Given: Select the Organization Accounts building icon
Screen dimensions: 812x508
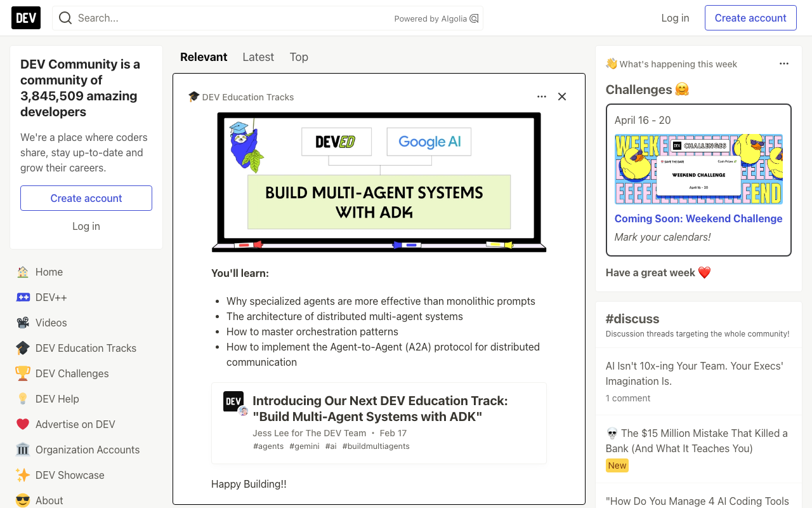Looking at the screenshot, I should (22, 450).
